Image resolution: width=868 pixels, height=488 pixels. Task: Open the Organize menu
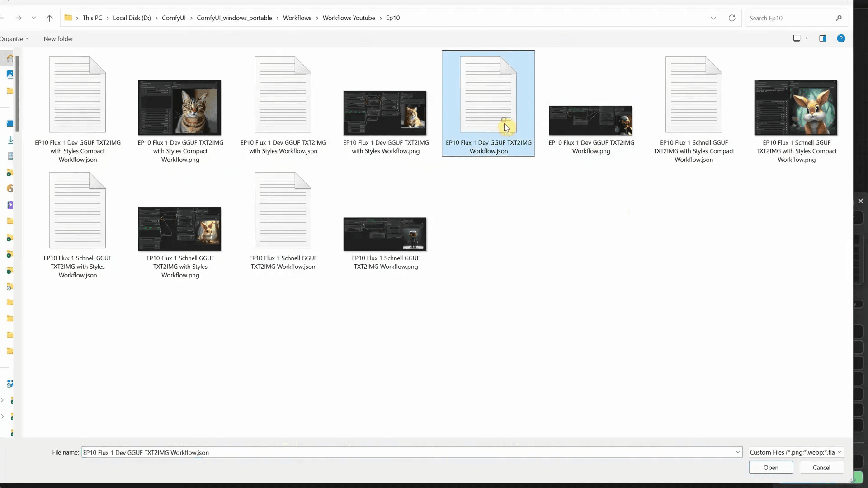[14, 39]
